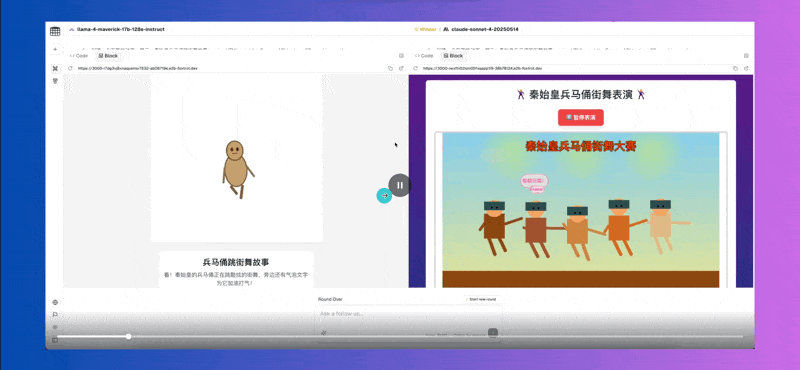
Task: Click the flag icon in the left sidebar
Action: click(x=55, y=315)
